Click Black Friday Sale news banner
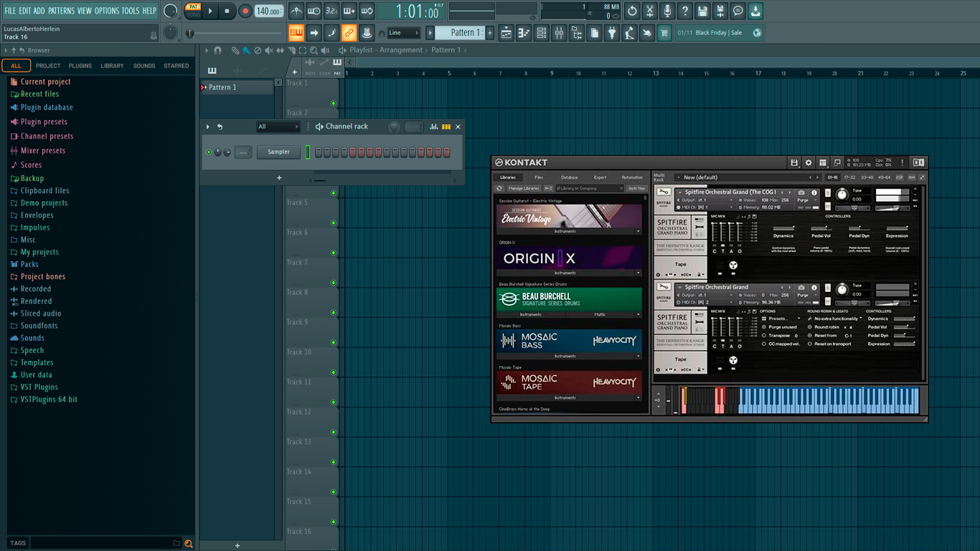 [719, 33]
